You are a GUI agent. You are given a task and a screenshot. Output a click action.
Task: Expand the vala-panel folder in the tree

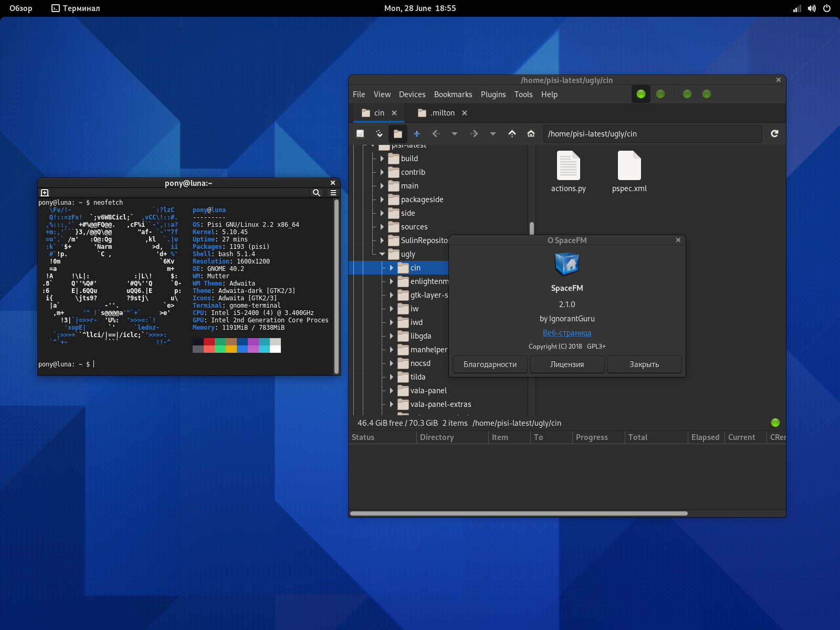[x=392, y=391]
